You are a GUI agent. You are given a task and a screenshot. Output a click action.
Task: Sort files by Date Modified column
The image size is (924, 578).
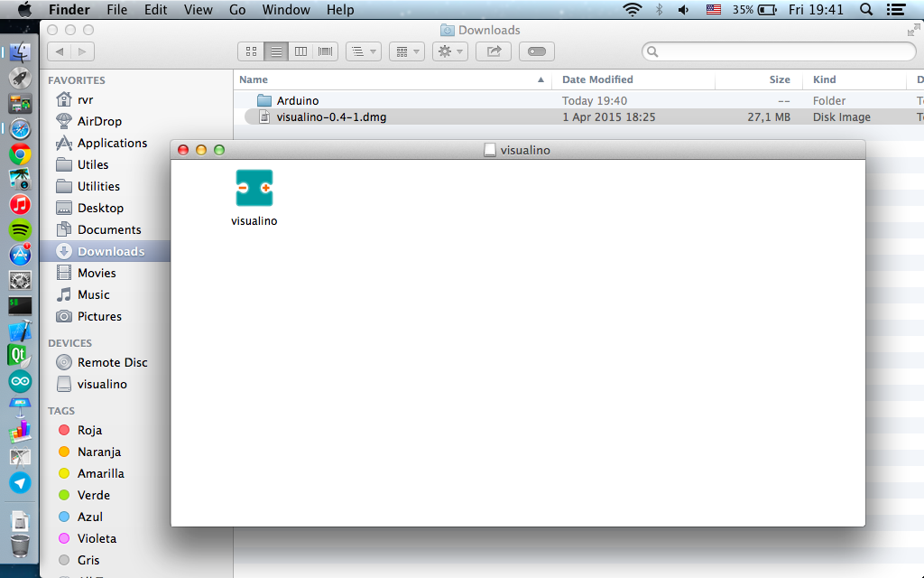(x=633, y=79)
